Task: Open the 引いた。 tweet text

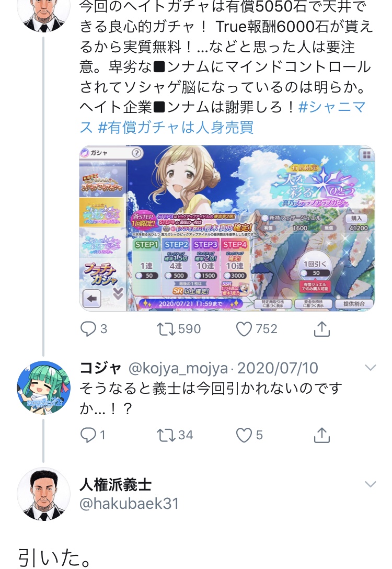Action: 54,557
